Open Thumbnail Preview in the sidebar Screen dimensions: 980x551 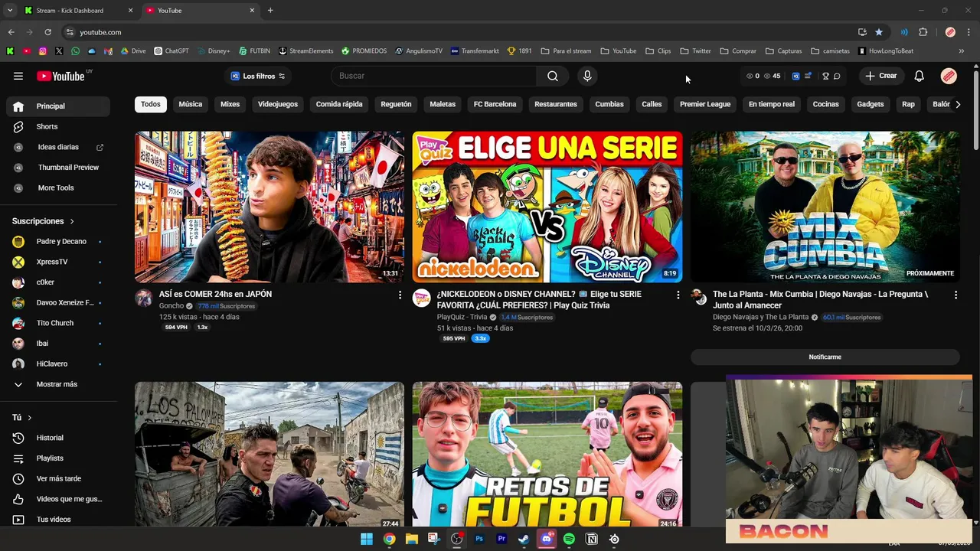[58, 168]
